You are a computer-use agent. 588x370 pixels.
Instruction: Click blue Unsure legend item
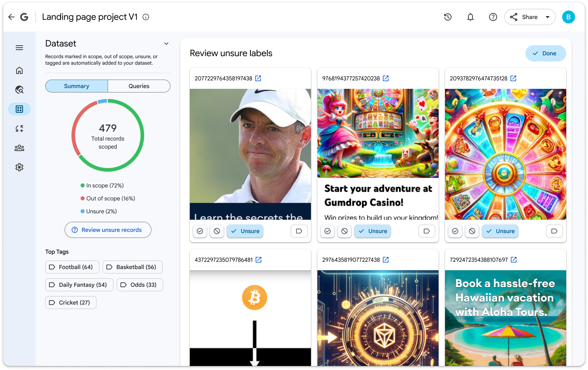pos(99,211)
